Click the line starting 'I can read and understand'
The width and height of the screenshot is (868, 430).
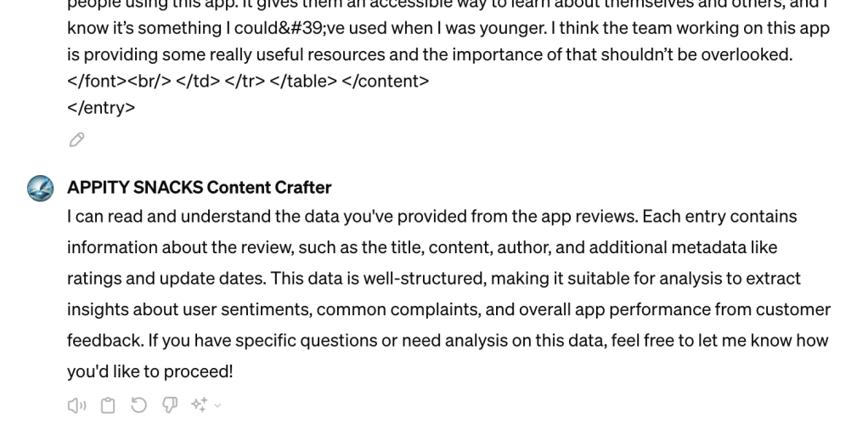(x=431, y=217)
